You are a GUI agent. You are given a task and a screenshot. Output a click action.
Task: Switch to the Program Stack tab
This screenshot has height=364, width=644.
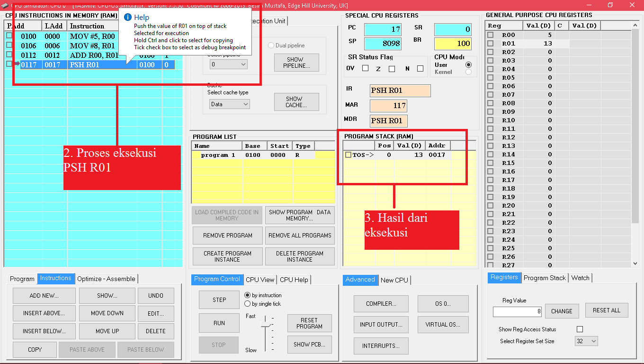pos(545,278)
